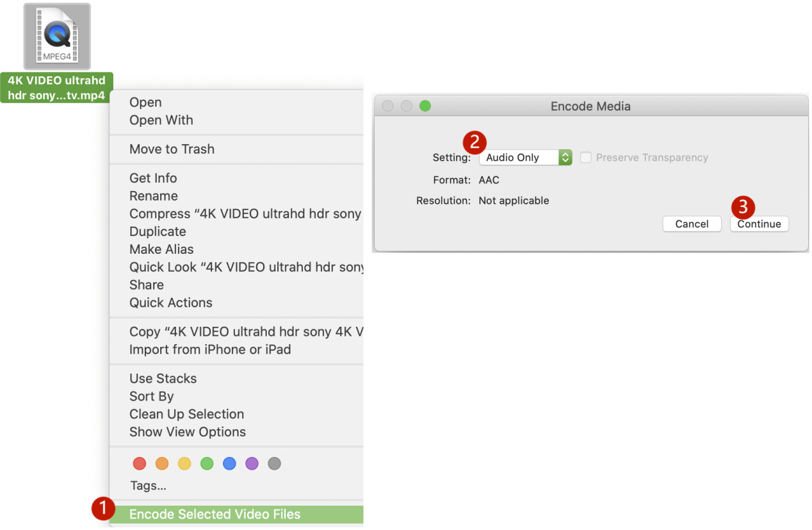Enable the Preserve Transparency checkbox
This screenshot has height=530, width=812.
point(585,158)
